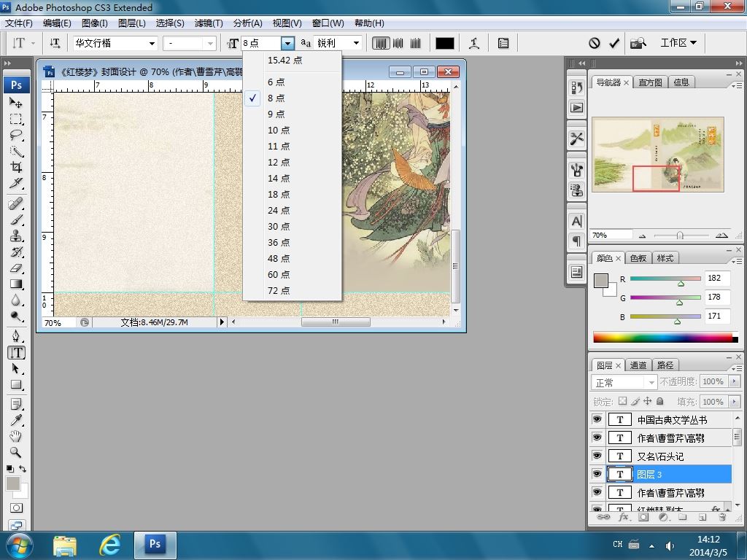
Task: Select the Brush tool
Action: pos(16,220)
